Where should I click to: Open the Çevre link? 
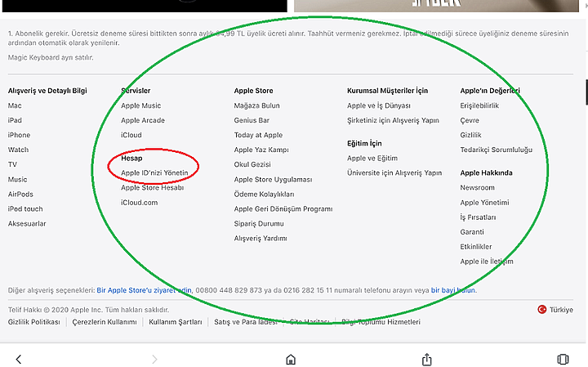[x=469, y=120]
